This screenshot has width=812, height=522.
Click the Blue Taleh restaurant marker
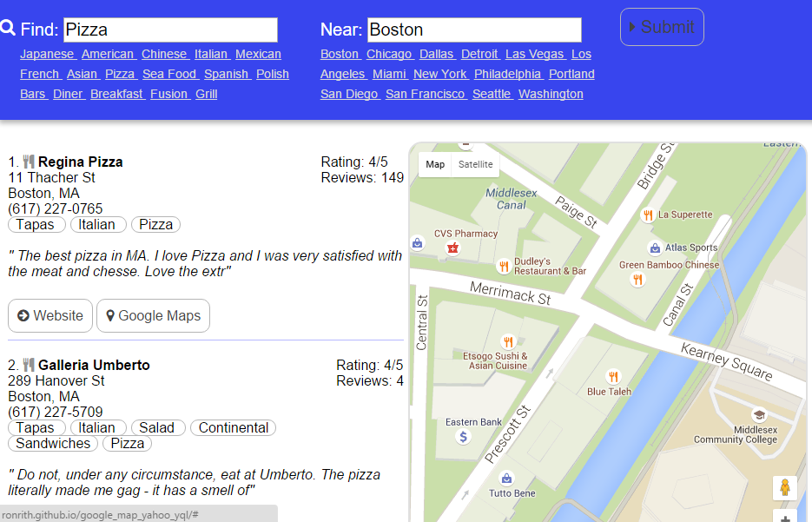tap(613, 376)
